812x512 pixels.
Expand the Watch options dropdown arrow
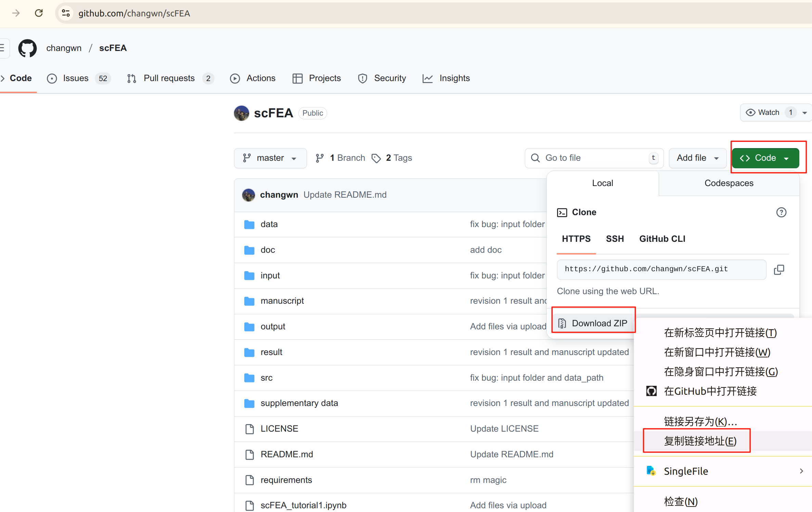(805, 113)
